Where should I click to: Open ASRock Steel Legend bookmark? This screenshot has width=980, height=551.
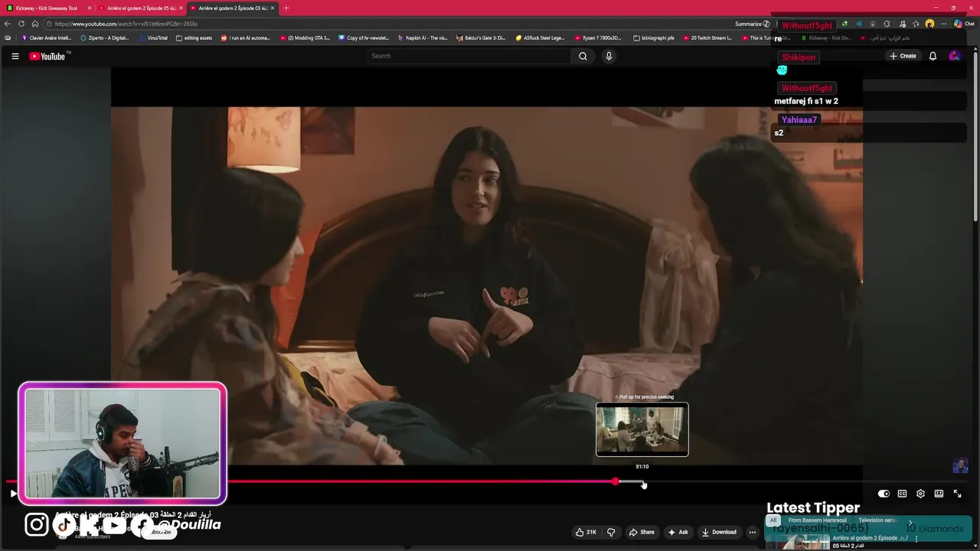541,37
